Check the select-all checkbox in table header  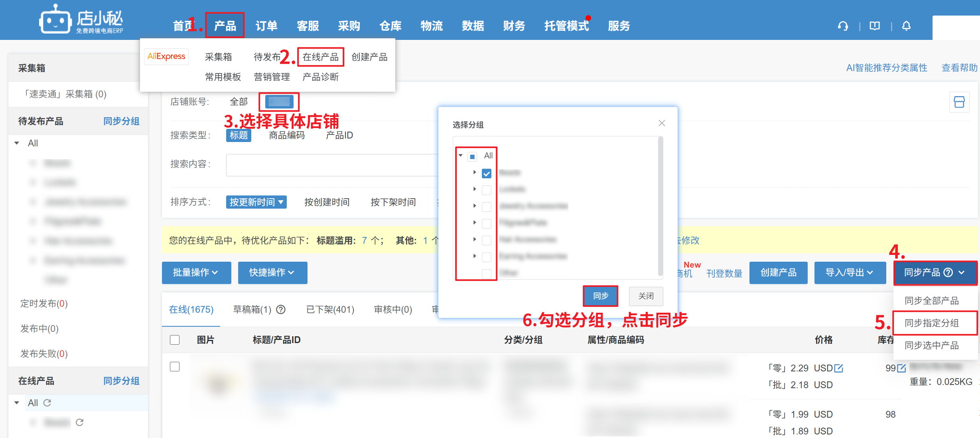click(x=175, y=340)
